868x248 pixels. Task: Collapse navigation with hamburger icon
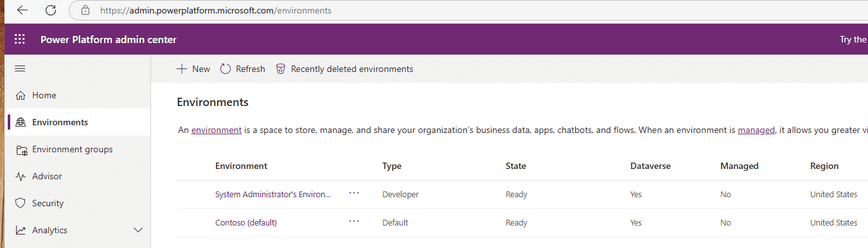click(x=20, y=68)
